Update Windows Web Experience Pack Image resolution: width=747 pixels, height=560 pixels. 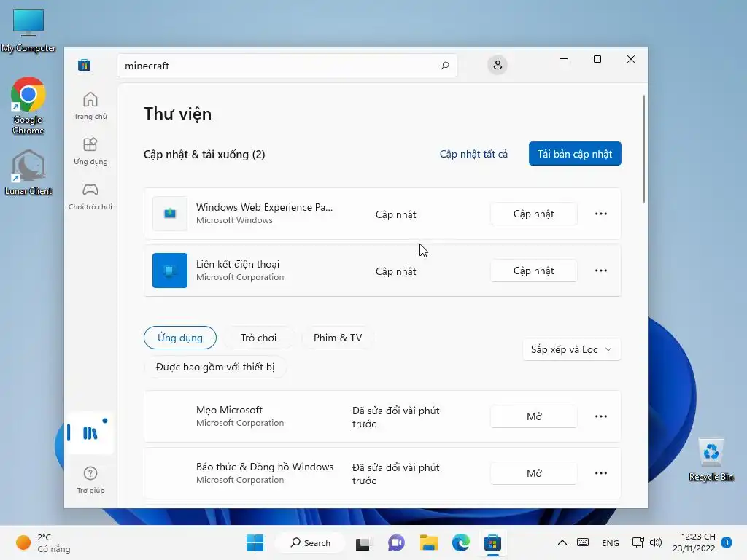point(533,214)
